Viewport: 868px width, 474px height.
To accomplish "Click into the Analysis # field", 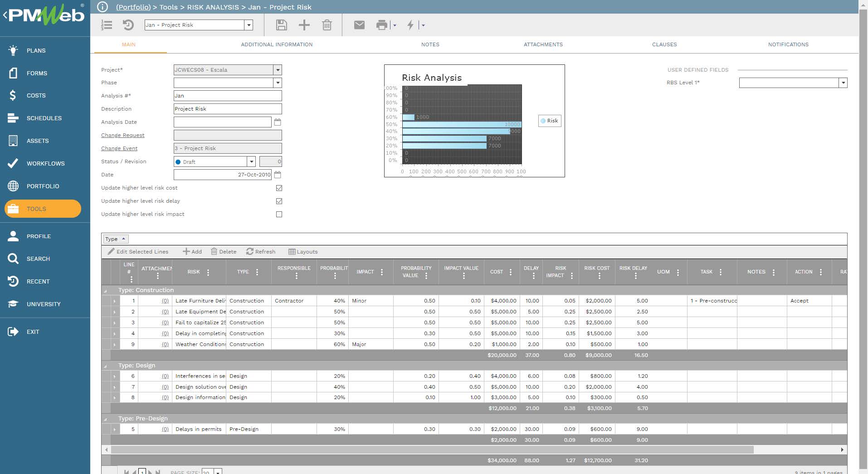I will coord(228,96).
